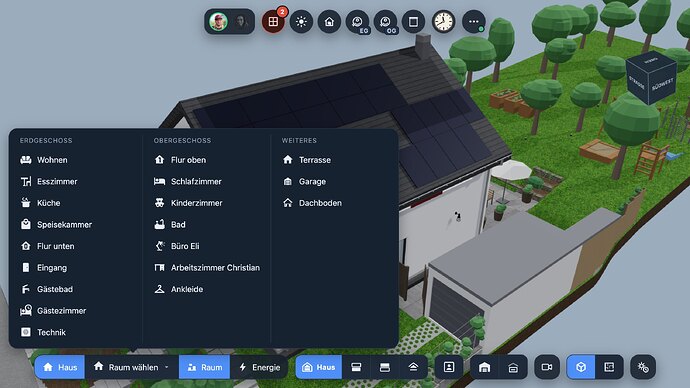Click the video camera icon
Screen dimensions: 690x388
(x=547, y=367)
